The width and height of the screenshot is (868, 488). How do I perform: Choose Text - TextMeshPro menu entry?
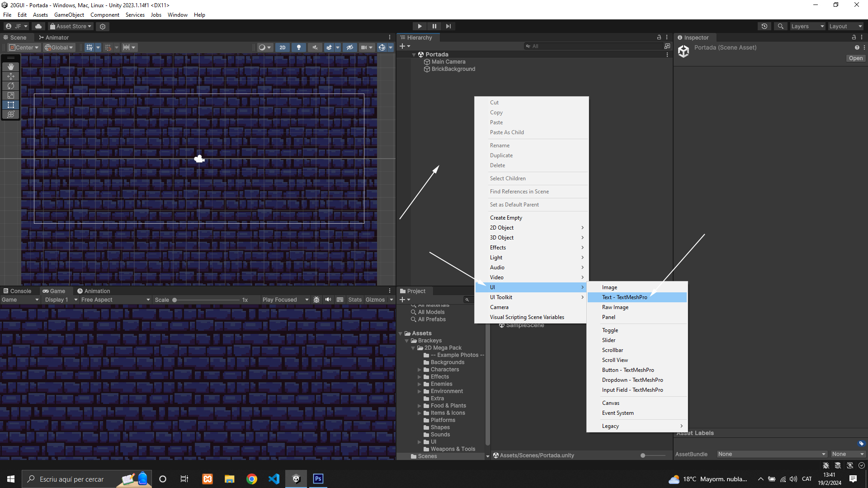624,297
